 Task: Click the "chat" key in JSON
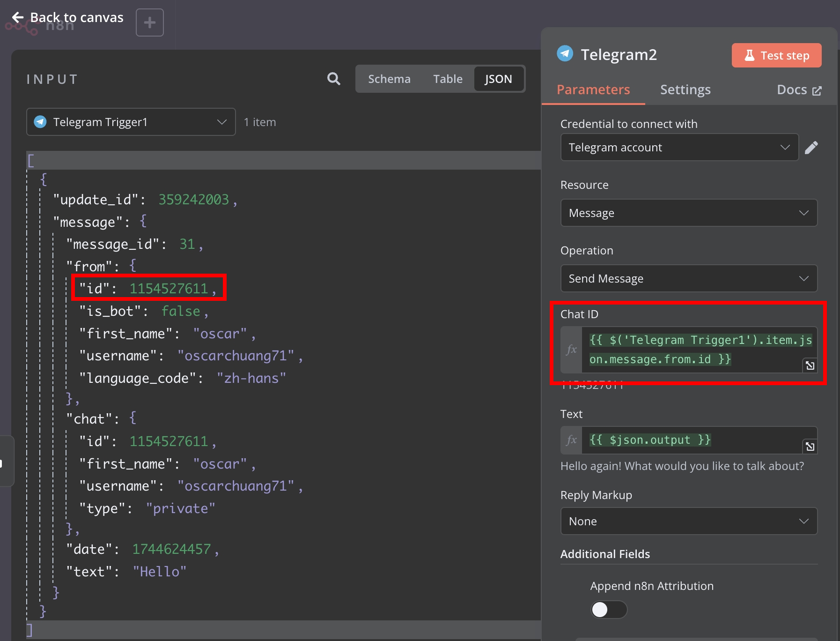(x=89, y=419)
